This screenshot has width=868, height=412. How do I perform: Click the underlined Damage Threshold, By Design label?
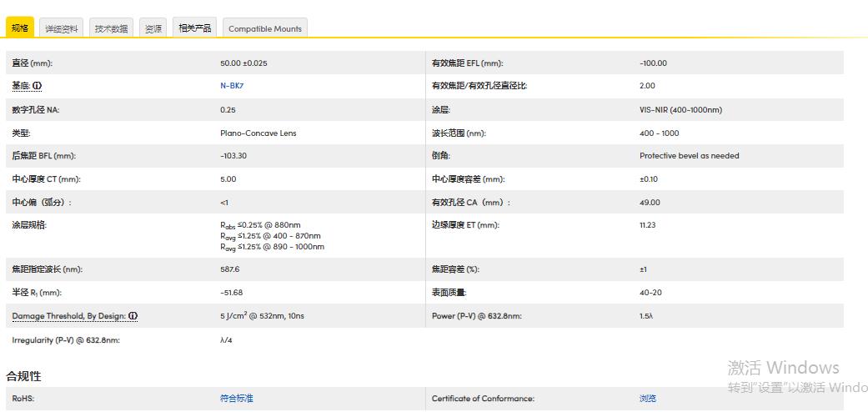(x=68, y=316)
